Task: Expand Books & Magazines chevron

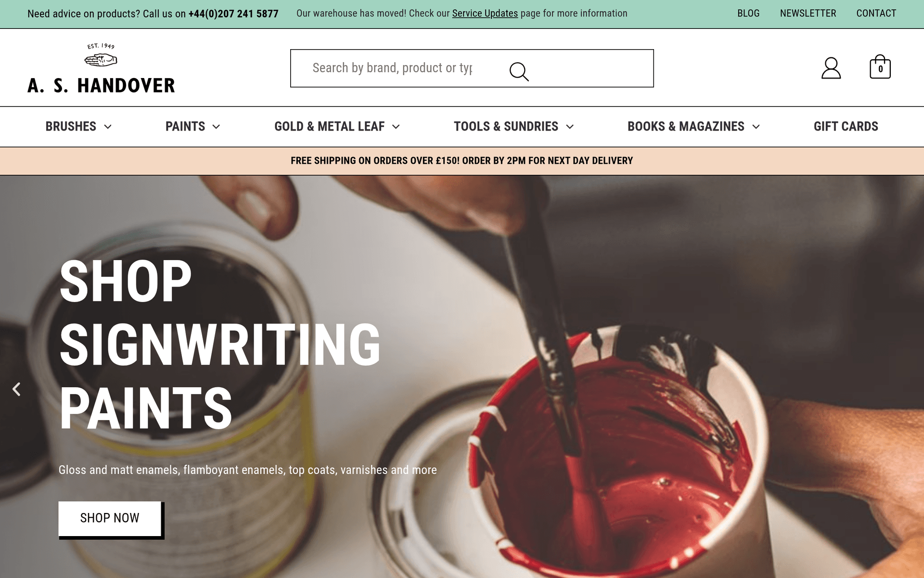Action: coord(756,127)
